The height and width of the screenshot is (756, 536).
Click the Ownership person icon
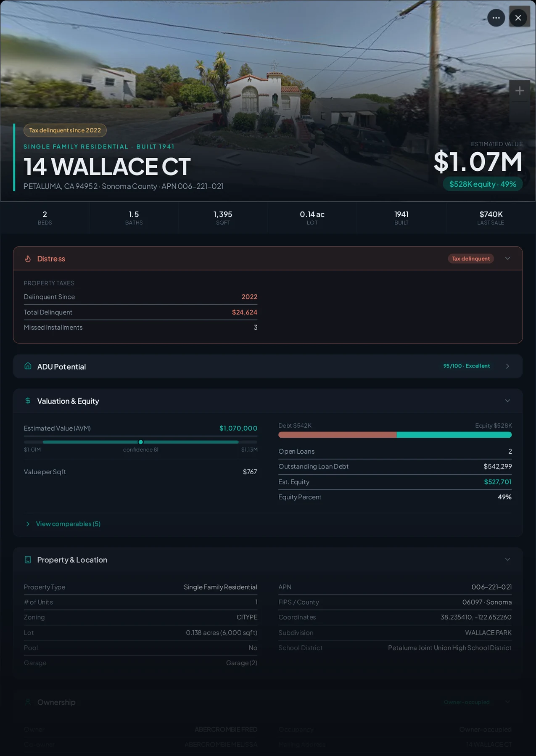point(28,702)
